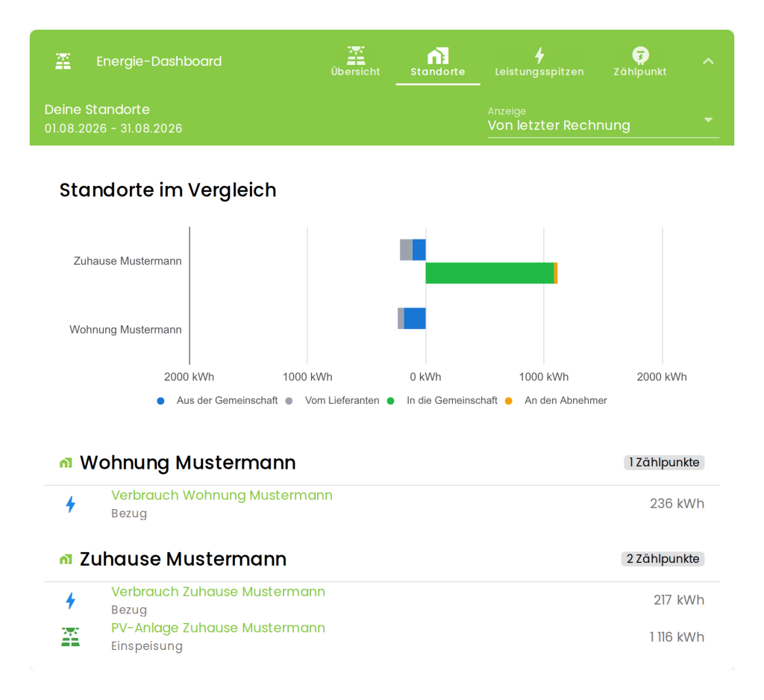This screenshot has width=764, height=700.
Task: Toggle 'In die Gemeinschaft' legend entry
Action: coord(442,401)
